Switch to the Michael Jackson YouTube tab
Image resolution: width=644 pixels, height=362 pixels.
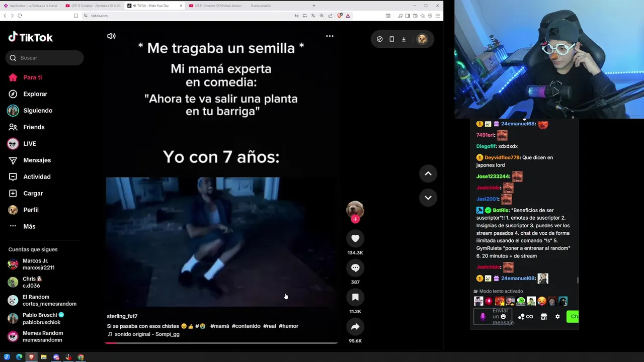point(217,6)
